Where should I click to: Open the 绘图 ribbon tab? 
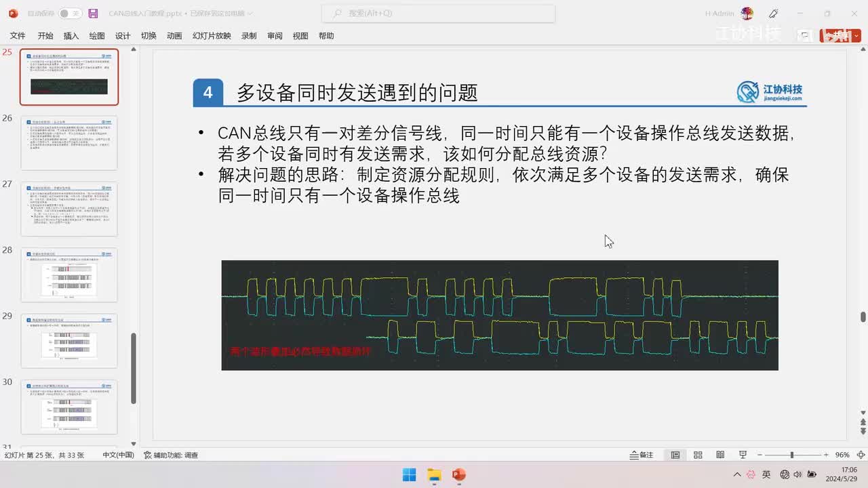pos(97,36)
